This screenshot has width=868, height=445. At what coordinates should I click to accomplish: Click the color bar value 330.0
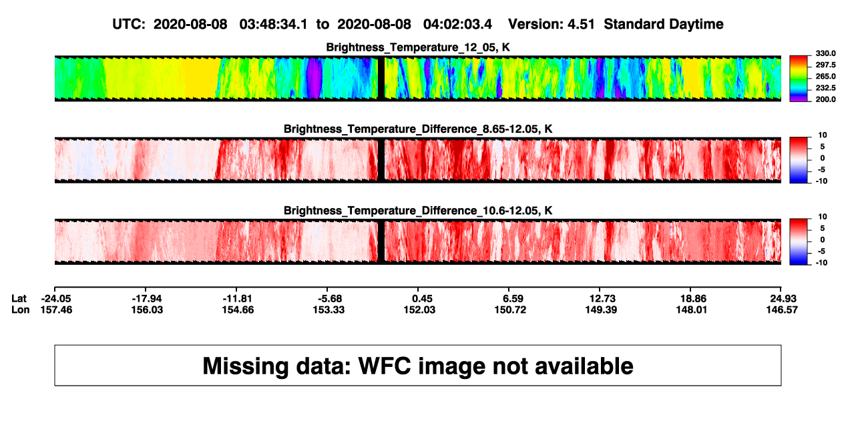point(826,54)
